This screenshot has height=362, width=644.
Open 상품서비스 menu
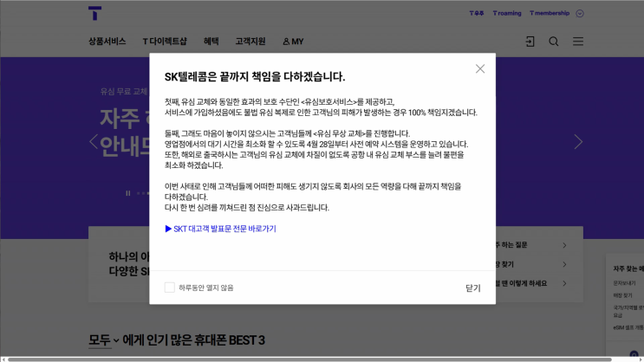(x=107, y=42)
